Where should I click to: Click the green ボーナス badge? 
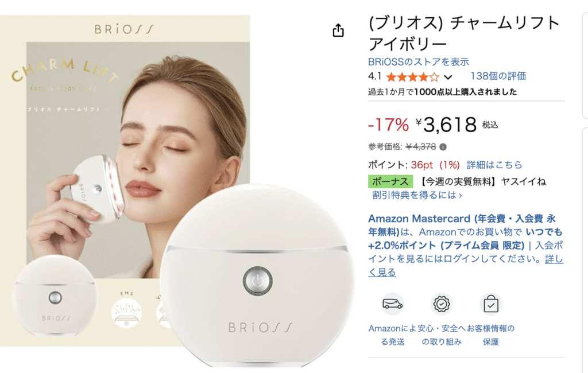390,181
